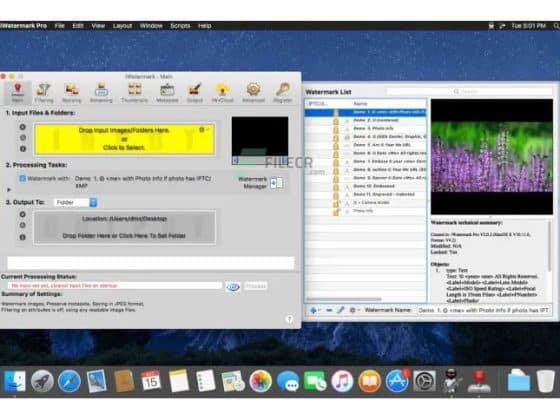Image resolution: width=560 pixels, height=420 pixels.
Task: Click the preview eye icon beside the status field
Action: point(233,286)
